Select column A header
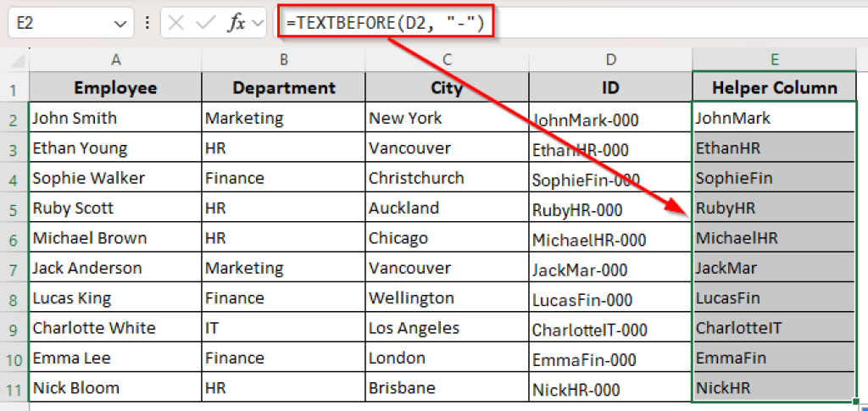Viewport: 868px width, 411px height. [114, 58]
